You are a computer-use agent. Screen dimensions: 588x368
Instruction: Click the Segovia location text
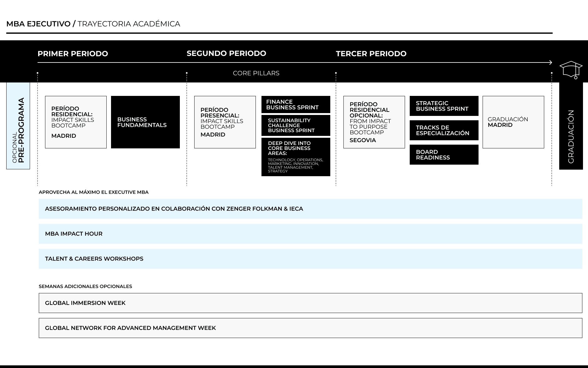[x=363, y=140]
